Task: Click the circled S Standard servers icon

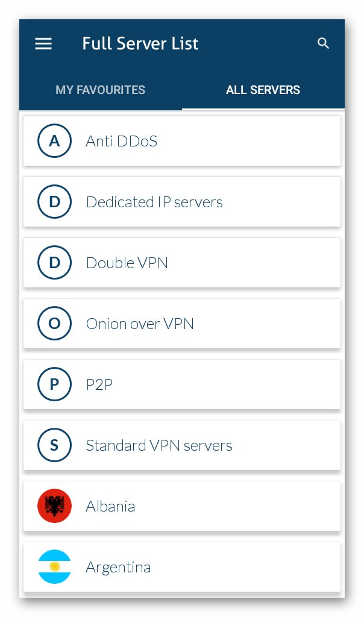Action: coord(54,445)
